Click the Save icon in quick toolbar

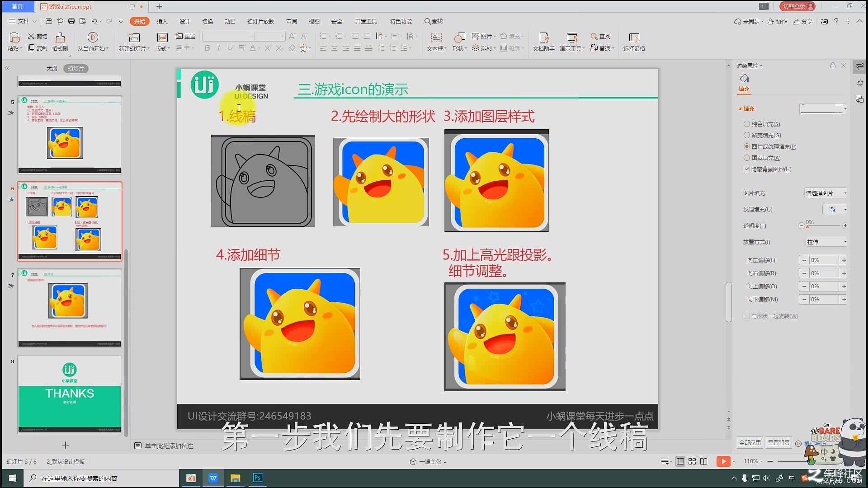tap(49, 21)
